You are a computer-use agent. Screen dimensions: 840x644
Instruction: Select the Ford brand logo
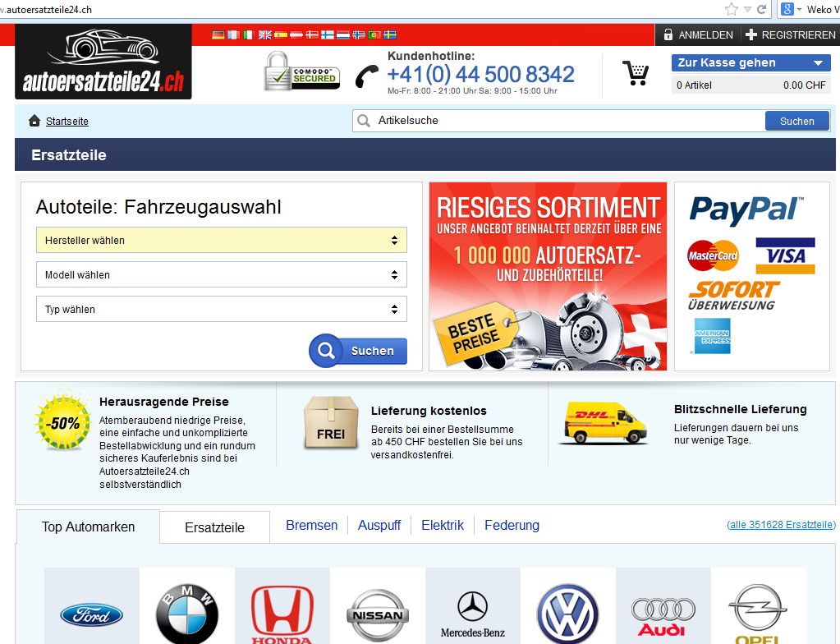(x=92, y=615)
